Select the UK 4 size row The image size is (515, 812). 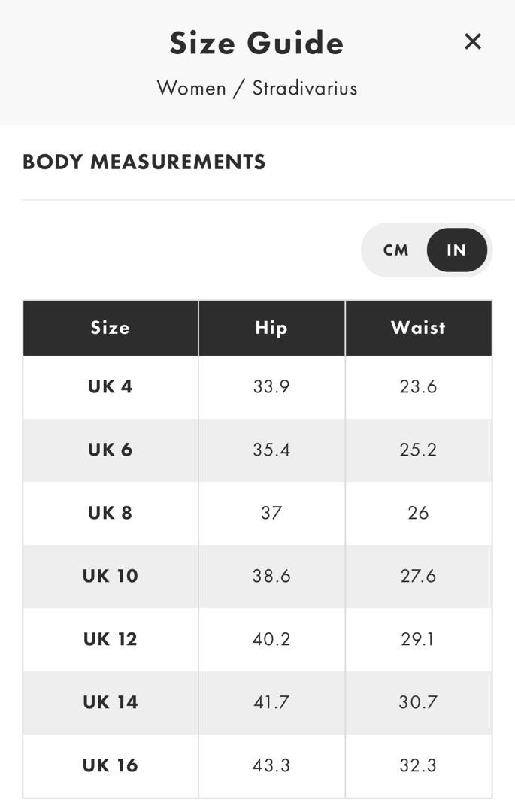[x=111, y=386]
